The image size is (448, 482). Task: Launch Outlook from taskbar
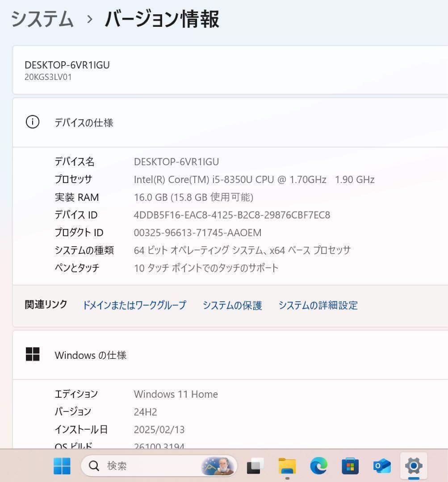coord(382,466)
